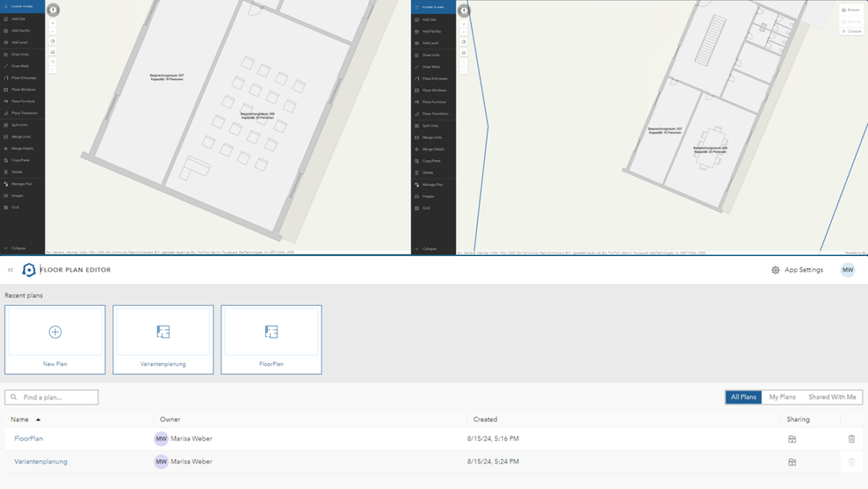
Task: Focus the Find a plan search field
Action: 52,397
